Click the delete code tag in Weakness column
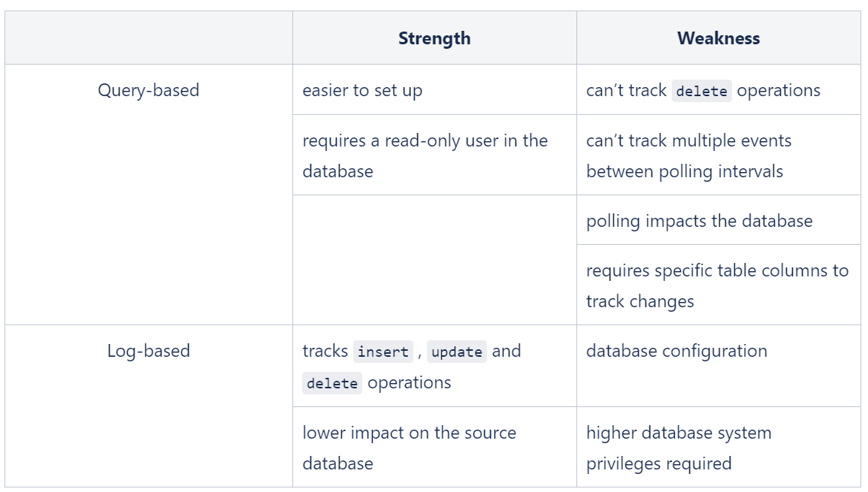This screenshot has width=868, height=492. coord(701,91)
